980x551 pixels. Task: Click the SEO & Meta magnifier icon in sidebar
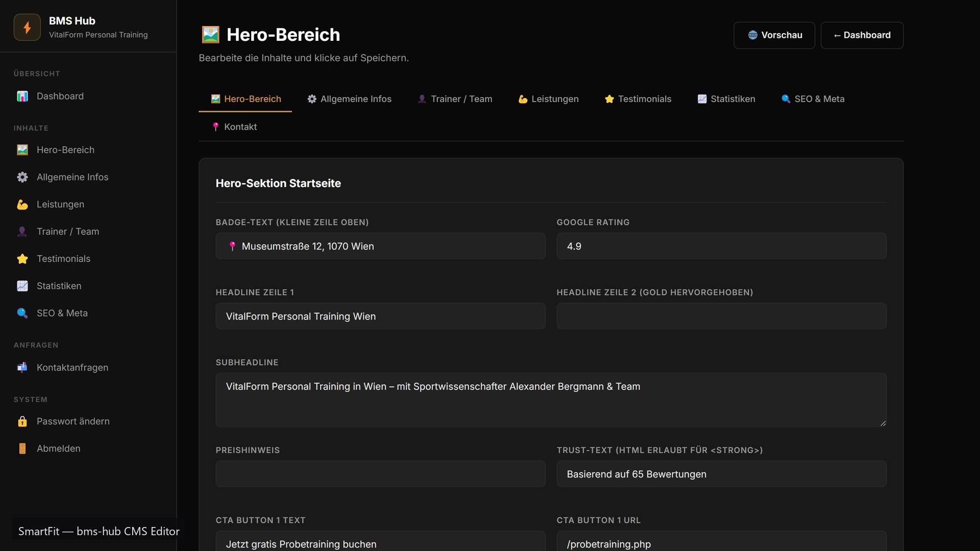coord(22,313)
